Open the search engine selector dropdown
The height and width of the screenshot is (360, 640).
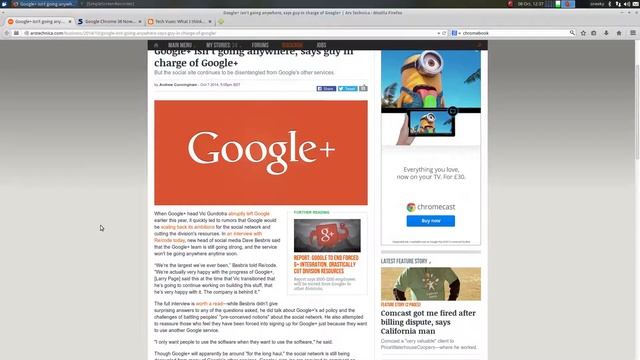pyautogui.click(x=456, y=33)
